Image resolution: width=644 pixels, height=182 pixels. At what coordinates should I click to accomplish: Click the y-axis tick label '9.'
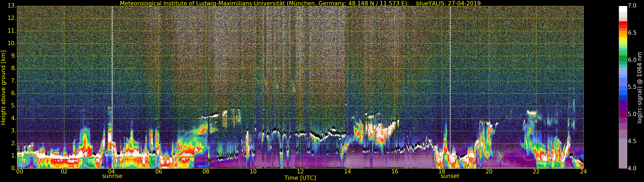pos(13,56)
